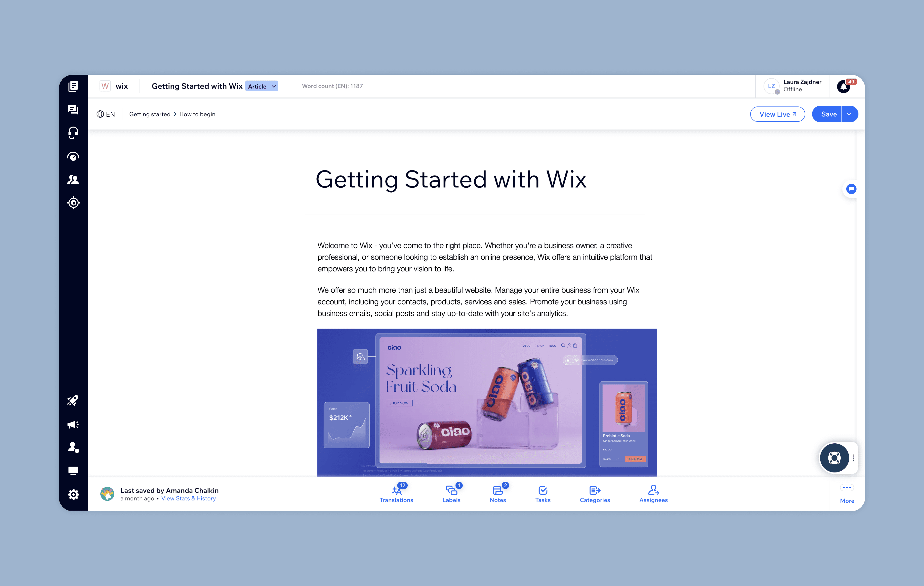
Task: Open View Stats & History link
Action: [188, 499]
